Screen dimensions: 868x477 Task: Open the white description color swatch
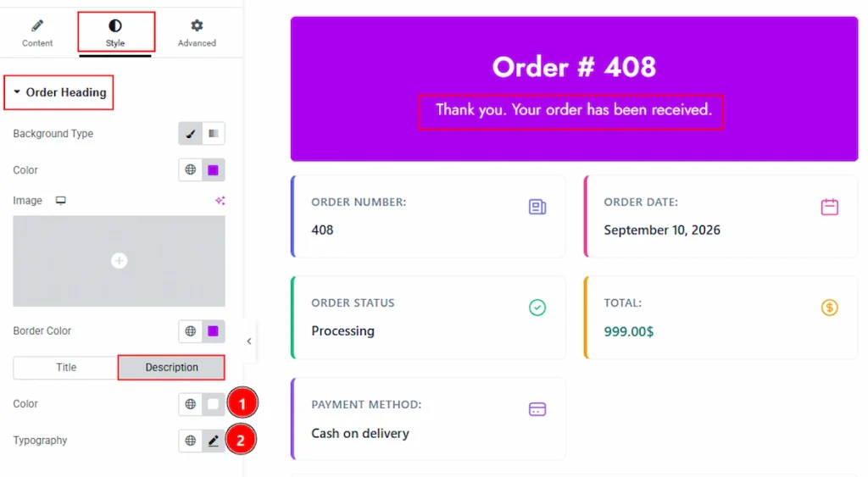(213, 404)
